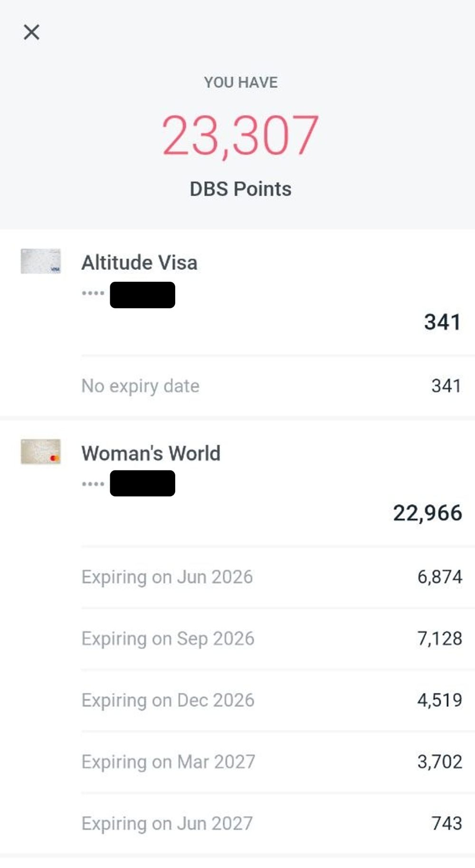Select the Altitude Visa card name
This screenshot has height=868, width=475.
(139, 263)
